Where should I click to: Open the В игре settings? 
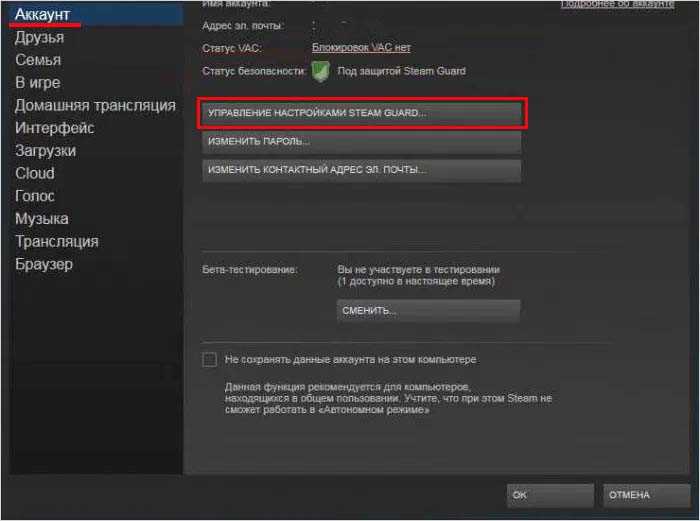[38, 83]
